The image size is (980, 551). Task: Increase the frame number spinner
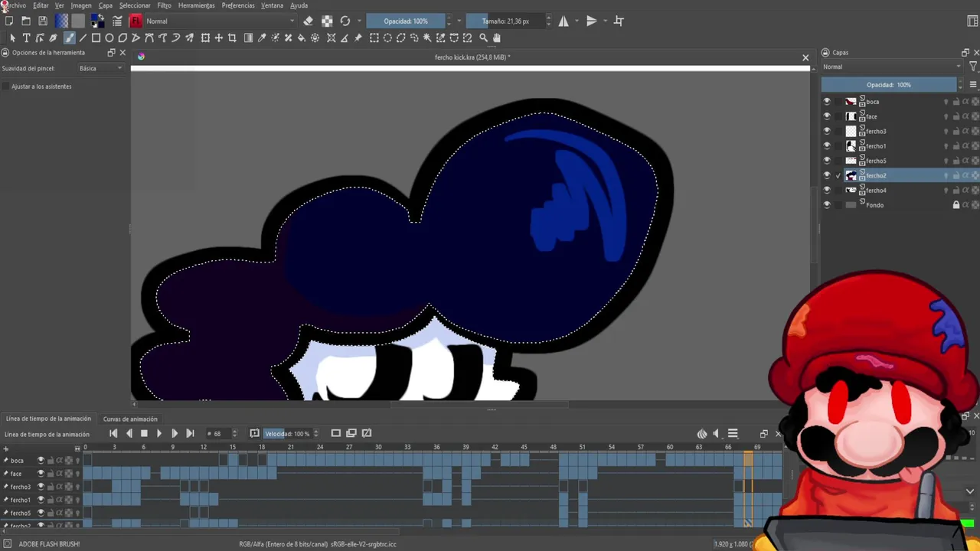[234, 431]
